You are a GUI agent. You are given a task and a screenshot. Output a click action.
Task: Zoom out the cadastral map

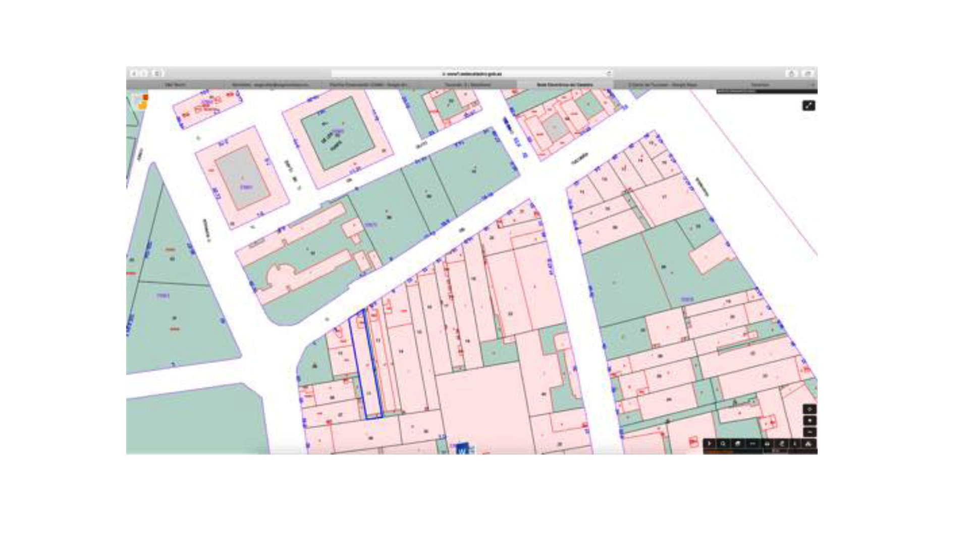click(810, 432)
